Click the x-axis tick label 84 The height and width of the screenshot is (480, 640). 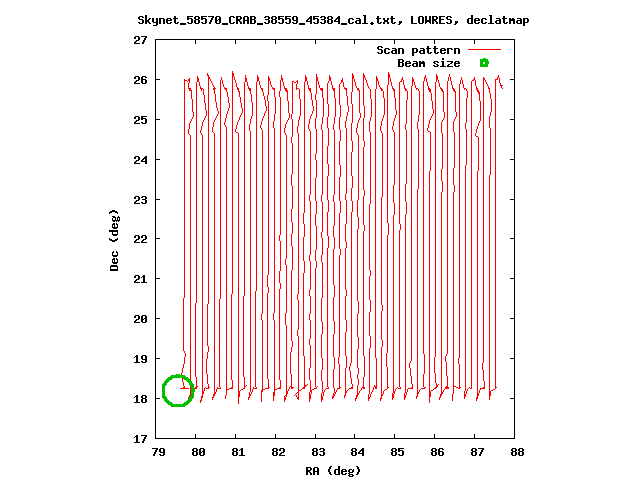point(357,452)
